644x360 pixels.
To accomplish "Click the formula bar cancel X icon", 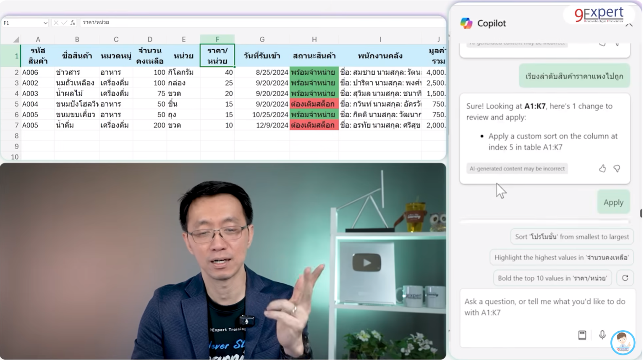I will tap(56, 23).
